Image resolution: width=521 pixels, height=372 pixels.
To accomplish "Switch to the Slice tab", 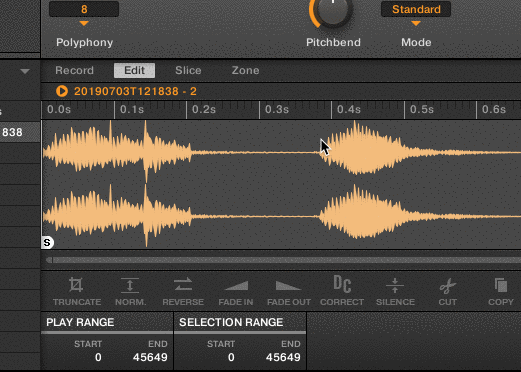I will coord(188,70).
